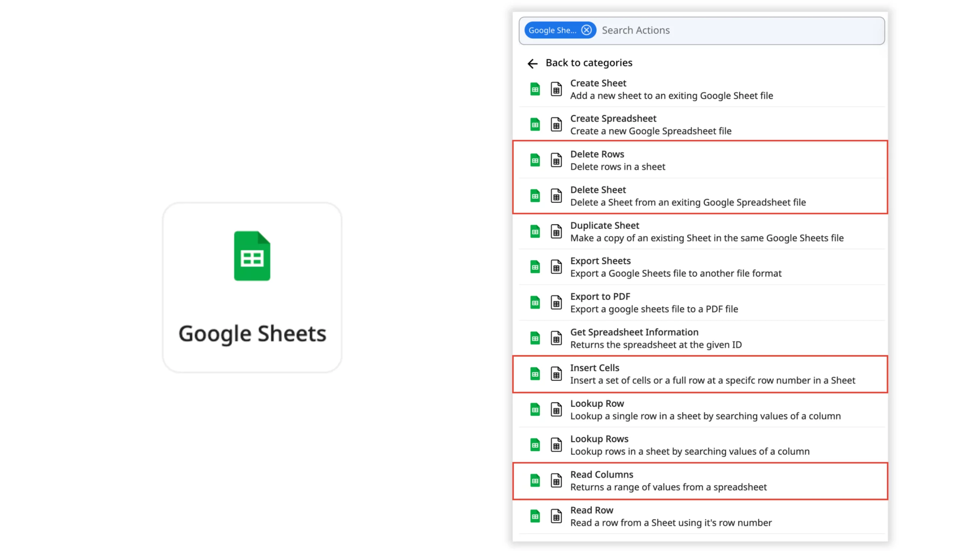
Task: Click document icon beside Delete Sheet
Action: point(556,196)
